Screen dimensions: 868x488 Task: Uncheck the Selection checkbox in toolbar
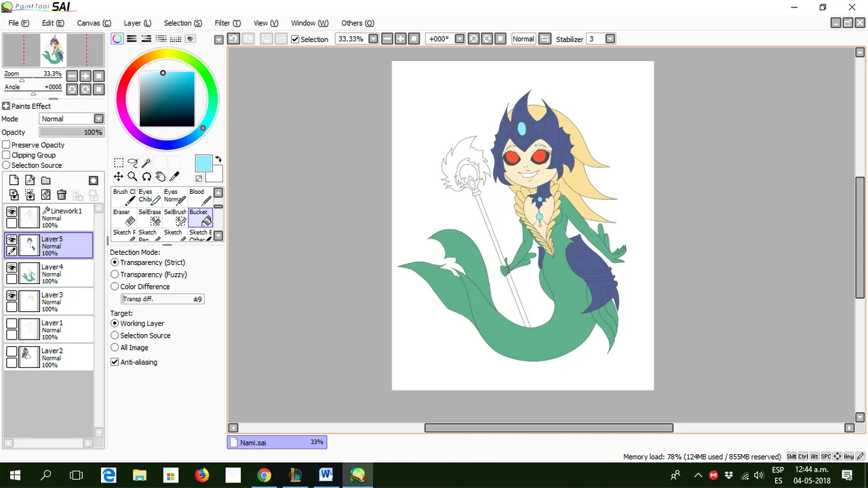coord(295,39)
